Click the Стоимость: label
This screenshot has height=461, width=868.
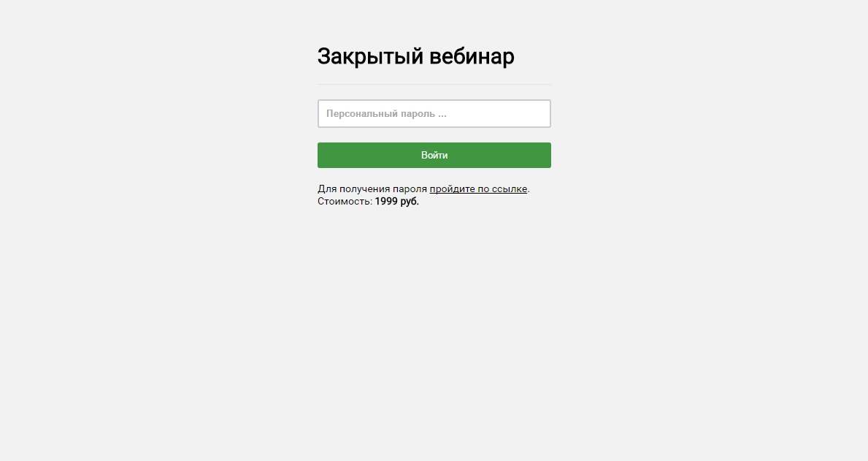click(345, 201)
